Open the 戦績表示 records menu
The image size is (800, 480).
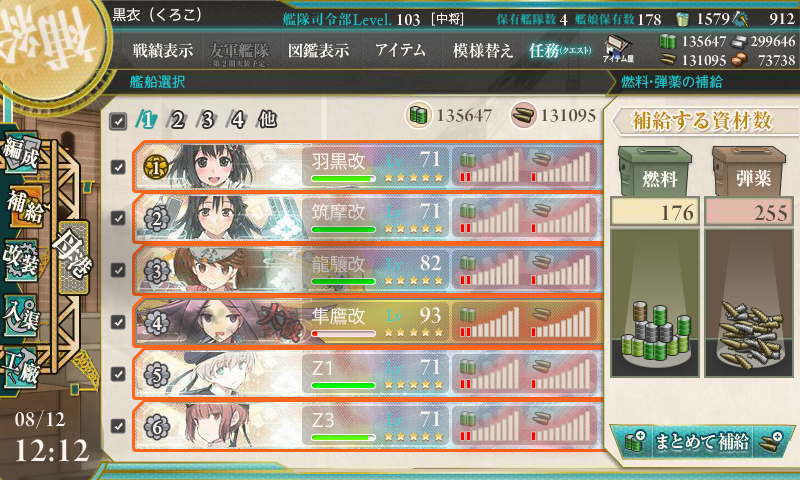coord(163,50)
